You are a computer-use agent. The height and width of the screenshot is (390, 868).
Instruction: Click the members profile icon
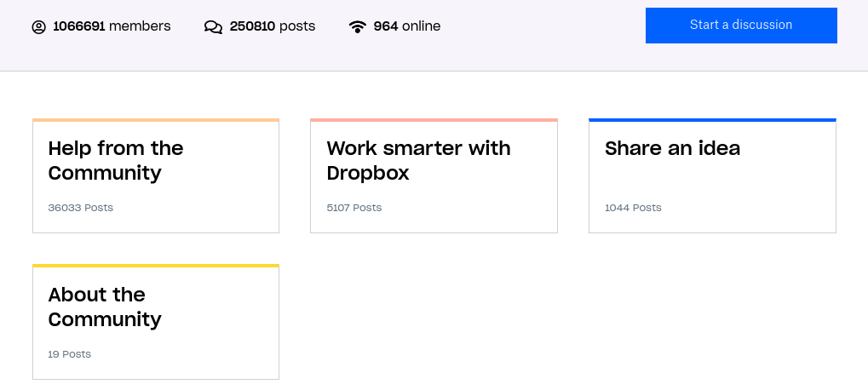pyautogui.click(x=38, y=26)
